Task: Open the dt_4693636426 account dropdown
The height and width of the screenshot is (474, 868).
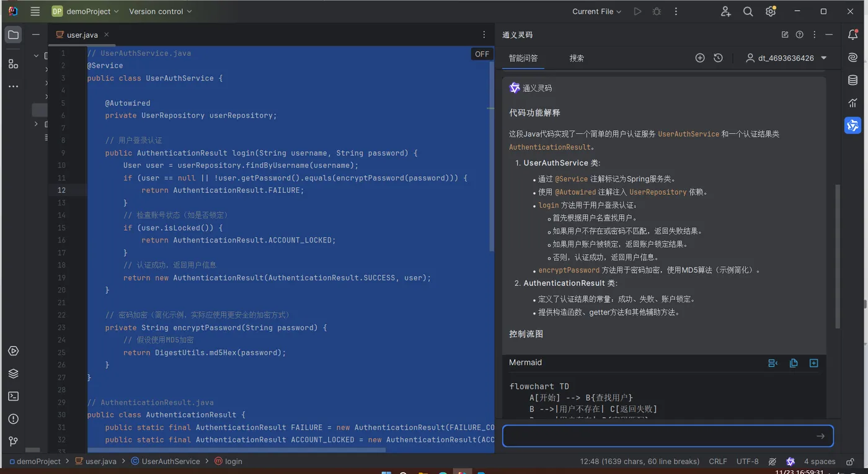Action: click(786, 58)
